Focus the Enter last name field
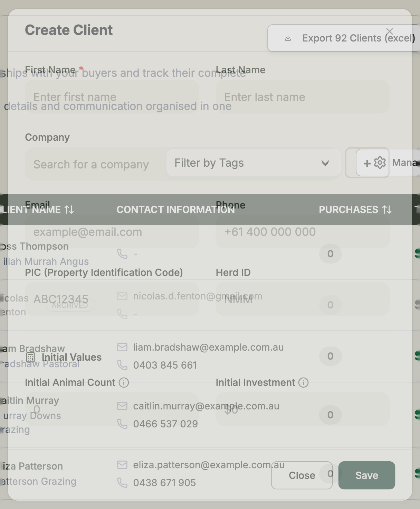 coord(303,97)
